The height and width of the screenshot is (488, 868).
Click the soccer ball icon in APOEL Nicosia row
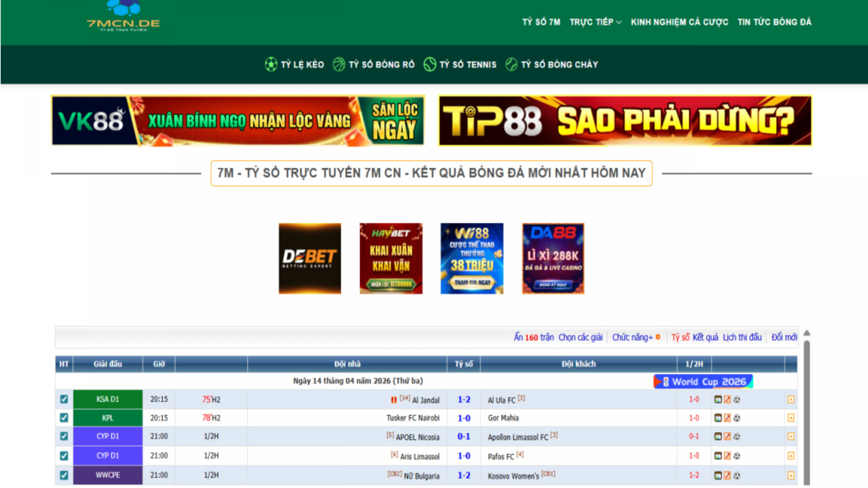click(737, 436)
